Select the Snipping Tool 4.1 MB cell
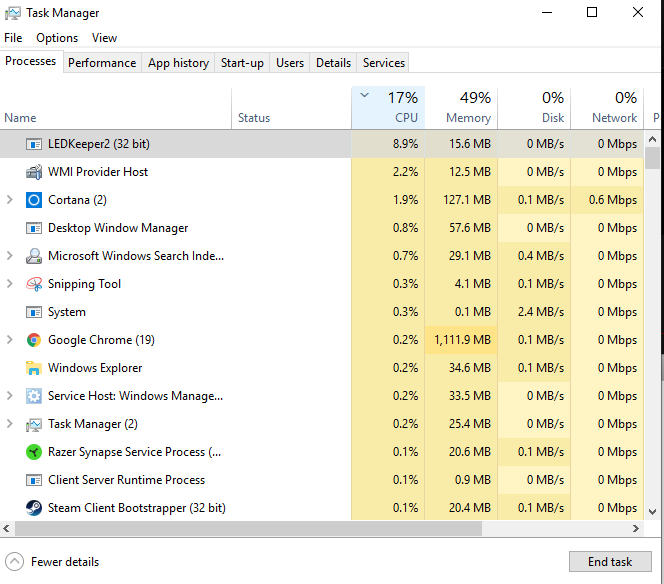The width and height of the screenshot is (664, 584). pyautogui.click(x=461, y=284)
